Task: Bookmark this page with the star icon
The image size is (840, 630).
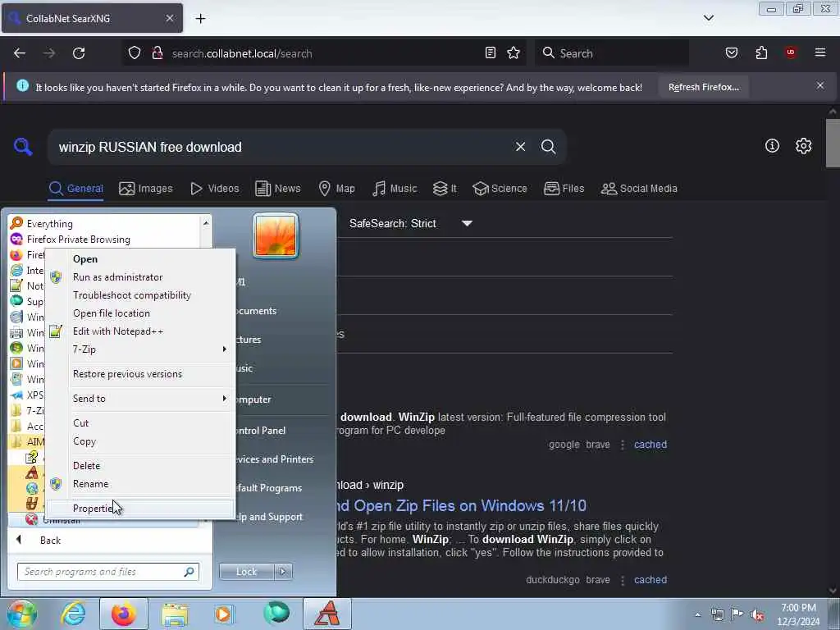Action: pyautogui.click(x=514, y=52)
